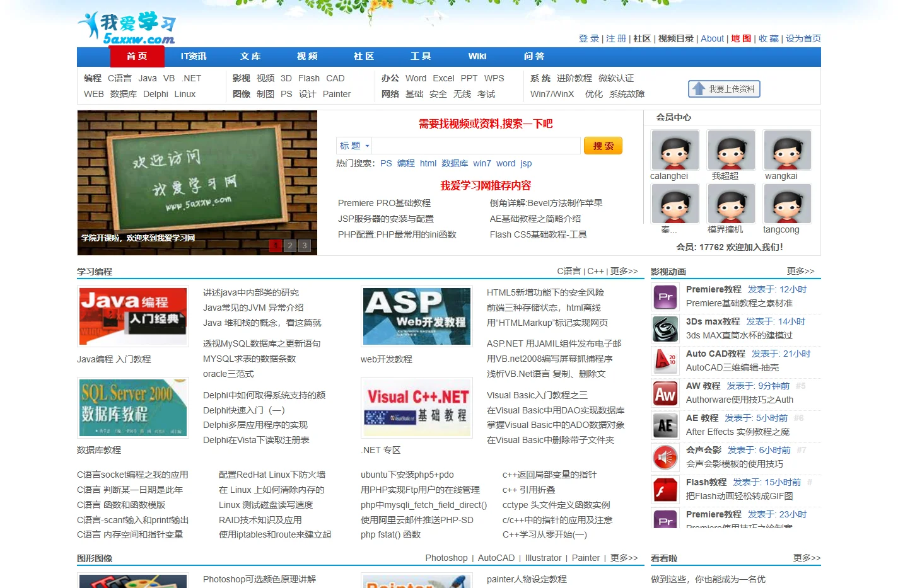Image resolution: width=898 pixels, height=588 pixels.
Task: Open the 视频目录 header link
Action: 676,38
